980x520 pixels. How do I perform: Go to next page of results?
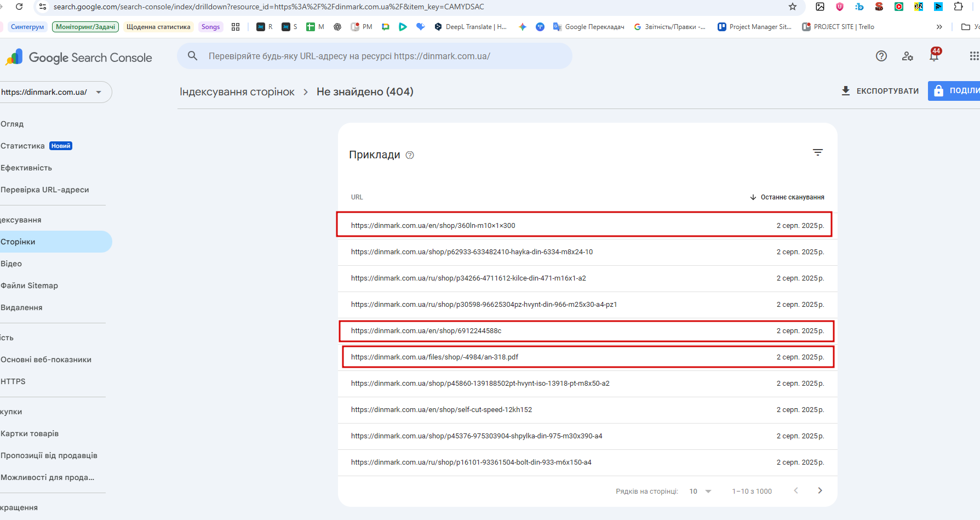pyautogui.click(x=820, y=490)
